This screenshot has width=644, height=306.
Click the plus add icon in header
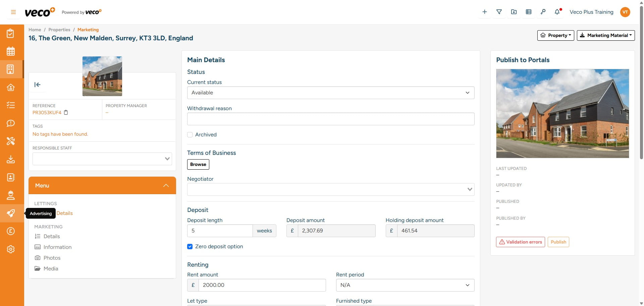[484, 12]
